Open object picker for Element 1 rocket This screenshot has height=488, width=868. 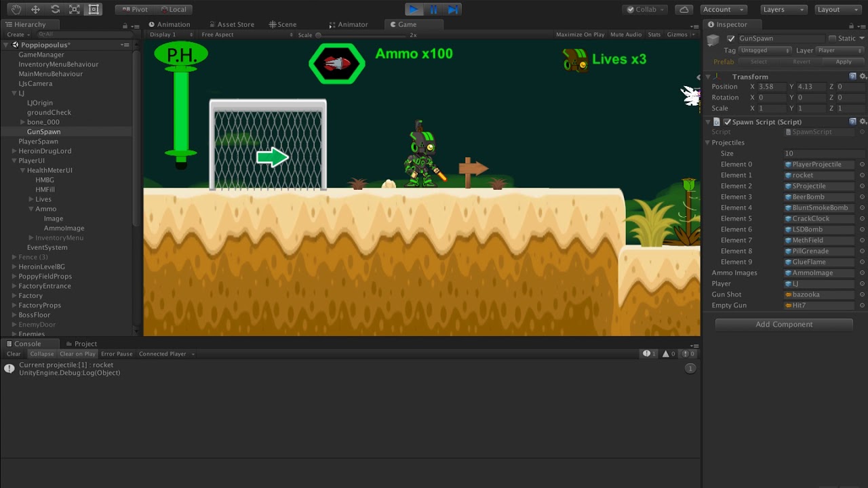click(862, 175)
